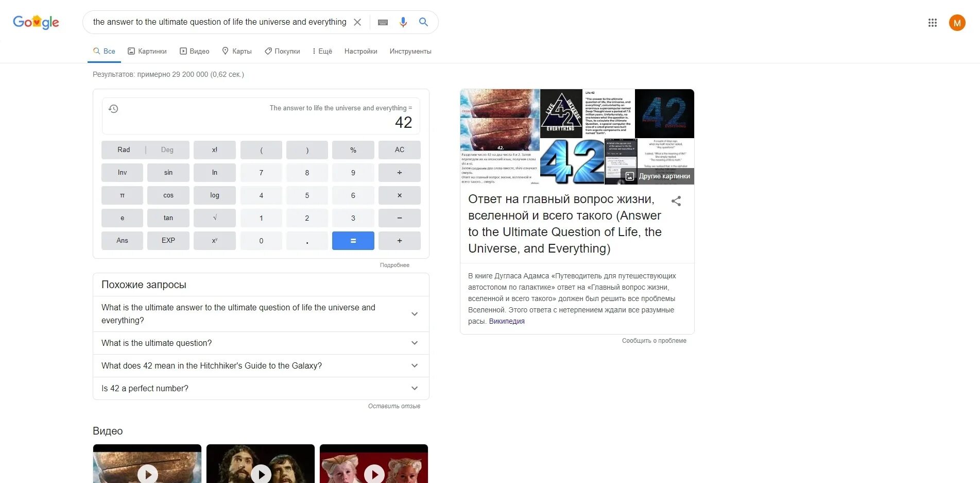Click calculator digit 0

coord(261,241)
